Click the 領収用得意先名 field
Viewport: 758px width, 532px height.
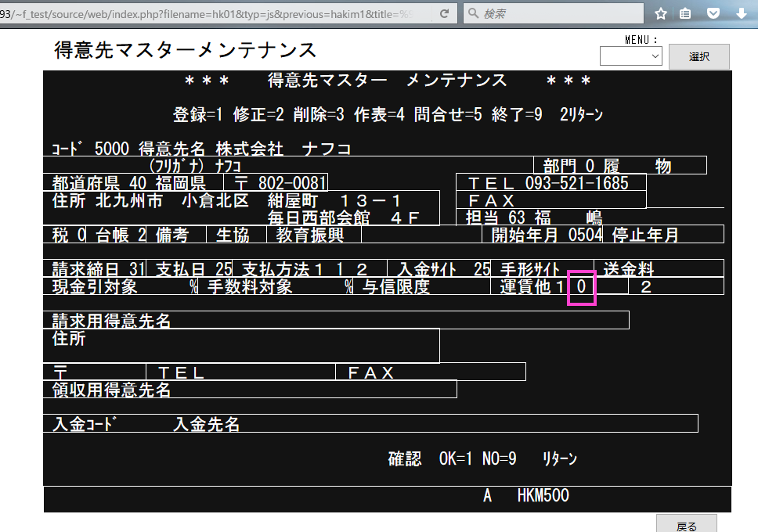251,389
